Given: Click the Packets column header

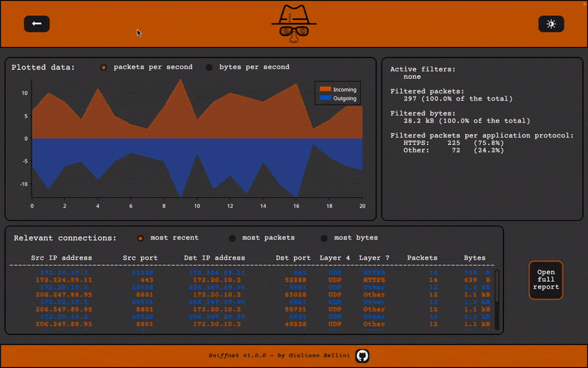Looking at the screenshot, I should click(x=422, y=258).
